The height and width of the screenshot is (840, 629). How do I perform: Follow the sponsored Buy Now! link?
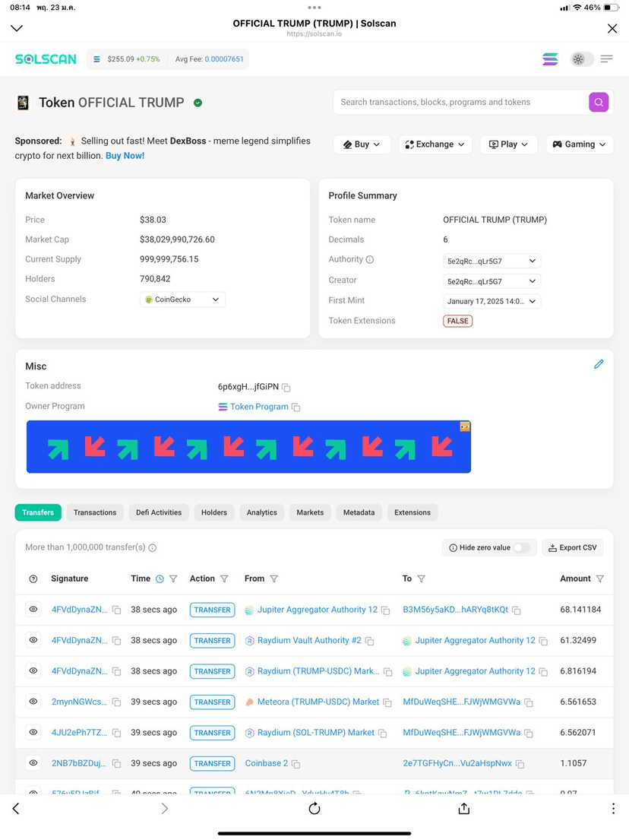point(125,156)
